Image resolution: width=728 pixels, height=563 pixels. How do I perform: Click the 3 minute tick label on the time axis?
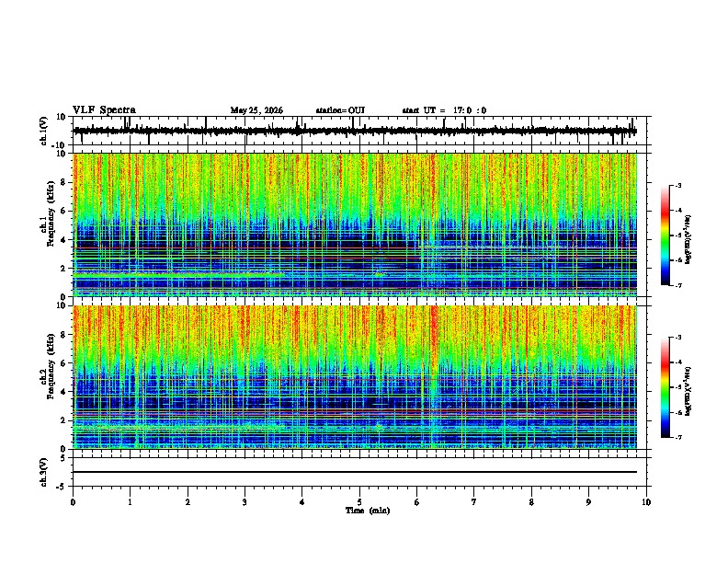click(245, 502)
